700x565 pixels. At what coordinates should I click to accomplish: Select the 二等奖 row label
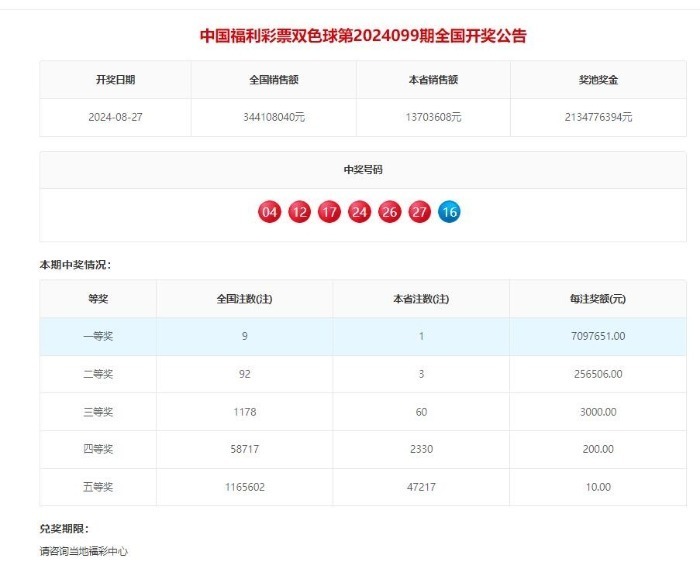[98, 374]
